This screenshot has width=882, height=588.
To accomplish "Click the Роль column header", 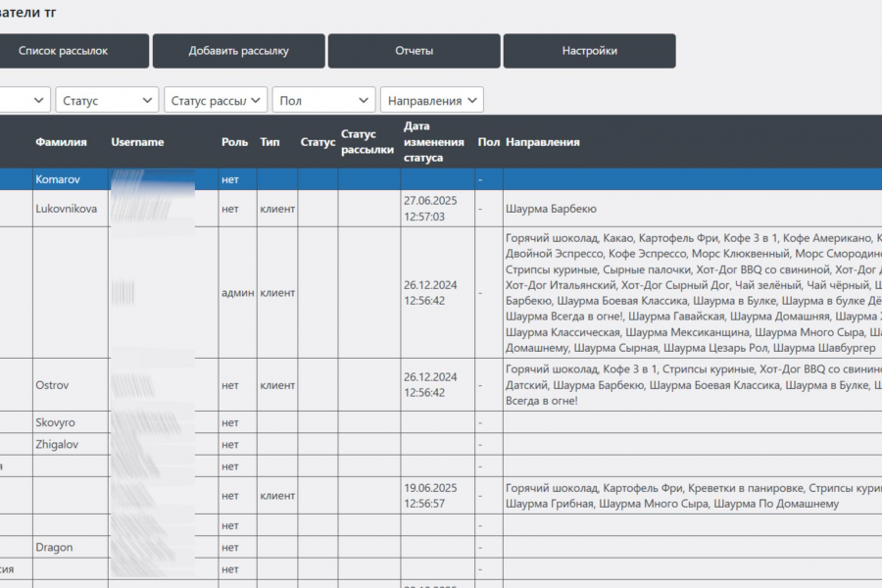I will coord(234,142).
